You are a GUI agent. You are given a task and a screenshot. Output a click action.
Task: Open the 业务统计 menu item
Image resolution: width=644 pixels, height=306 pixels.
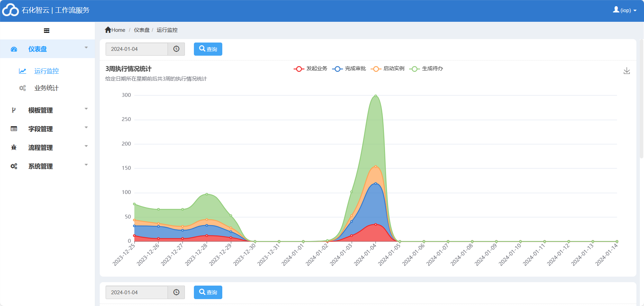(x=46, y=88)
